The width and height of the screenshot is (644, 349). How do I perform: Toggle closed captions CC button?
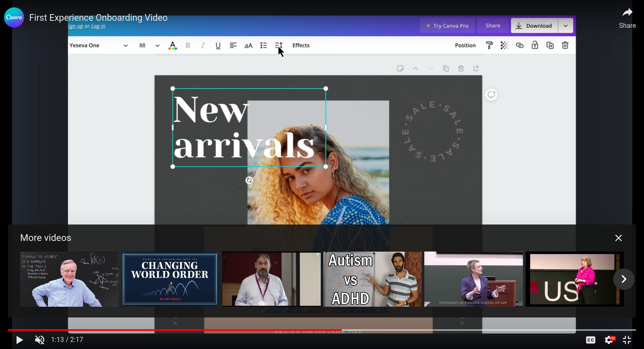pyautogui.click(x=591, y=340)
